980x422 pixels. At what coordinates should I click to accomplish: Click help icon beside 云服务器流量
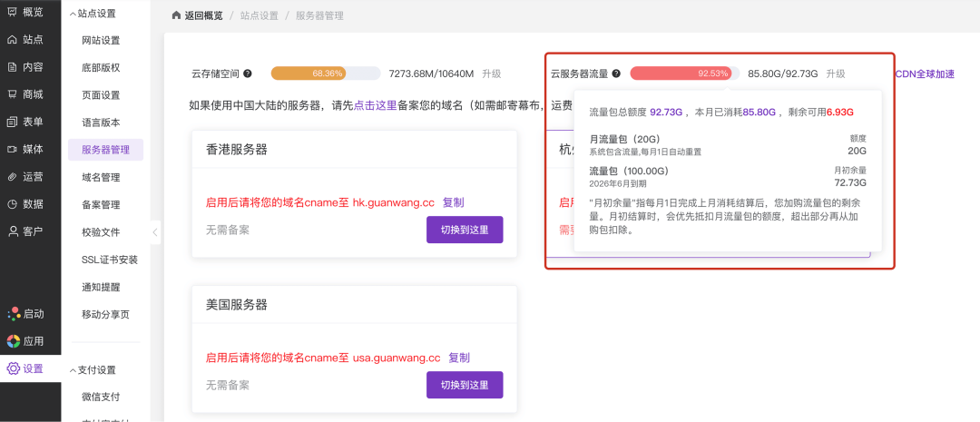(x=616, y=74)
